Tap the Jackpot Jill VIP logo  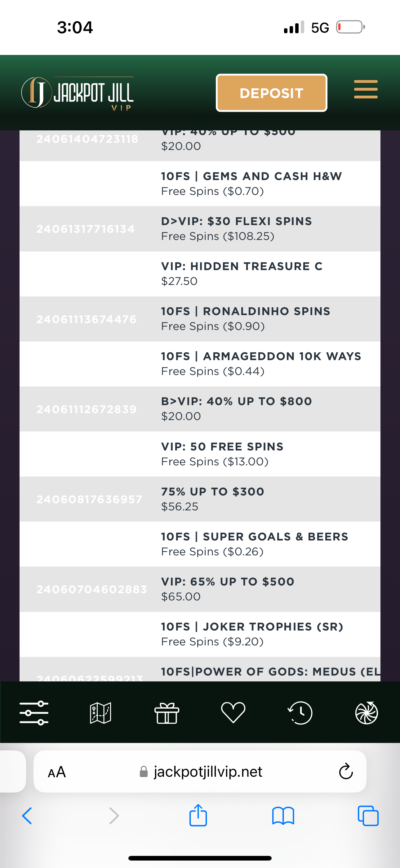click(78, 93)
